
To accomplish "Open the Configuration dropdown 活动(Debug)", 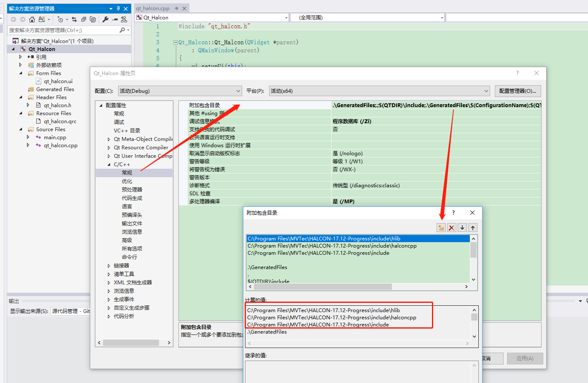I will 180,91.
